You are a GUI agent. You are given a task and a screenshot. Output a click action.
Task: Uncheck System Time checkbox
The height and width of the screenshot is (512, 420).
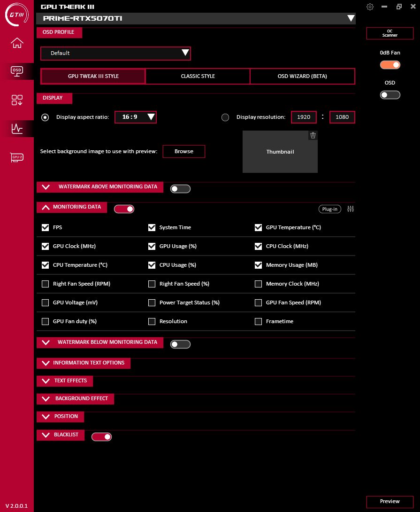click(x=152, y=228)
